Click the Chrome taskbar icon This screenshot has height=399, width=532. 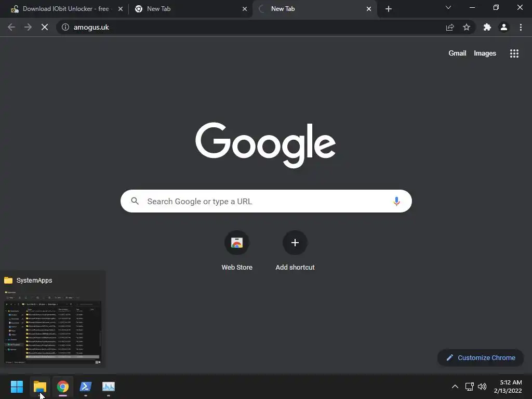click(63, 387)
